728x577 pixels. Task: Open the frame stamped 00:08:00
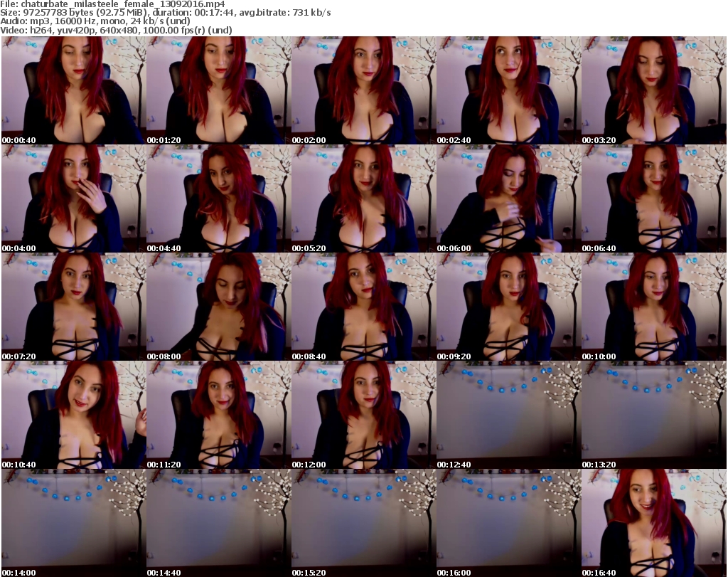(219, 307)
